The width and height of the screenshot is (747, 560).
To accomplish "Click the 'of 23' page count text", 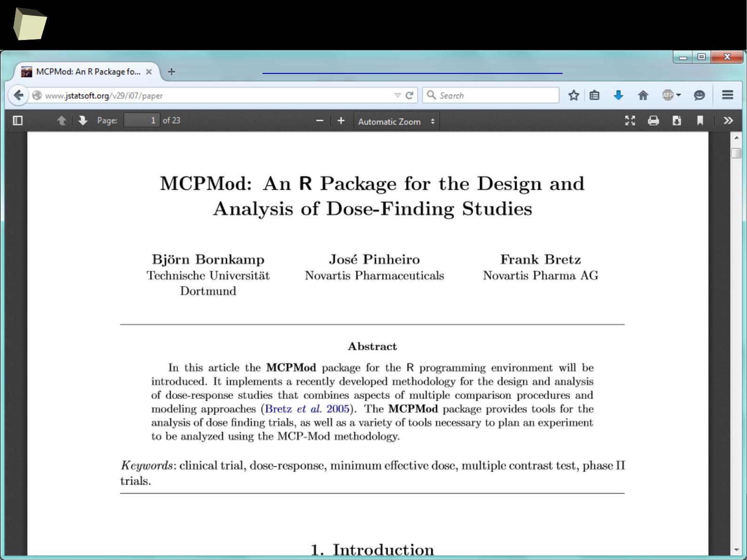I will 172,120.
